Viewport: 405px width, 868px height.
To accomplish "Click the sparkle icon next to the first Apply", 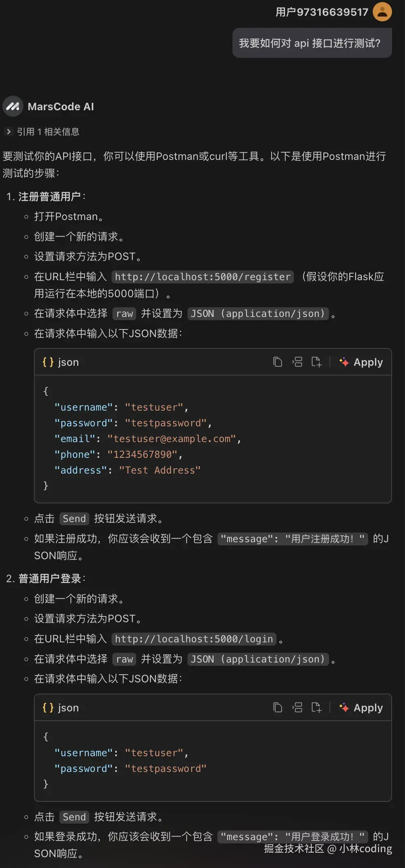I will (x=344, y=362).
